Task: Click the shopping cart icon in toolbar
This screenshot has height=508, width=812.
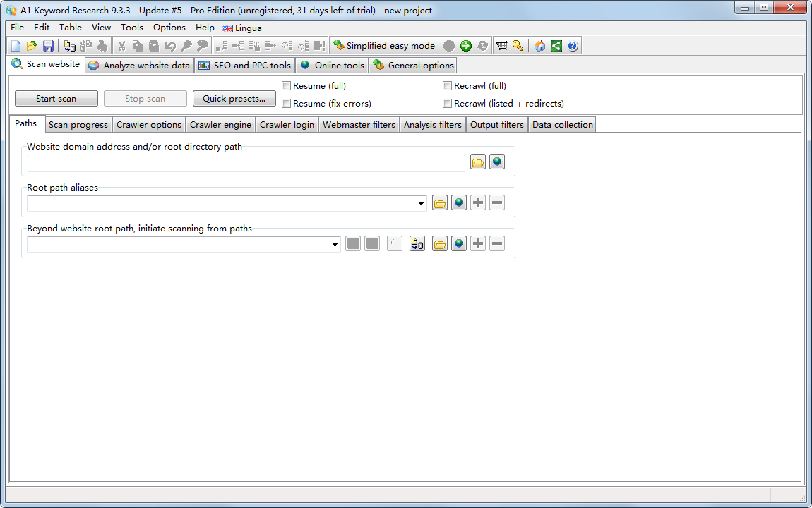Action: tap(502, 46)
